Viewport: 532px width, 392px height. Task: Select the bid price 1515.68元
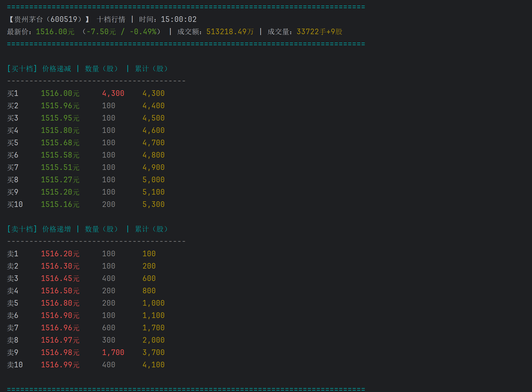(x=60, y=143)
